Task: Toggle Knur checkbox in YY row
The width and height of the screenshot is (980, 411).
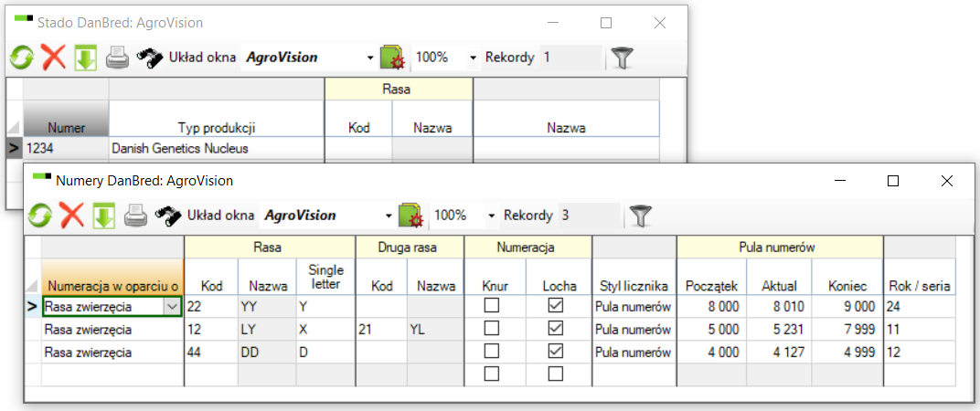Action: (x=492, y=305)
